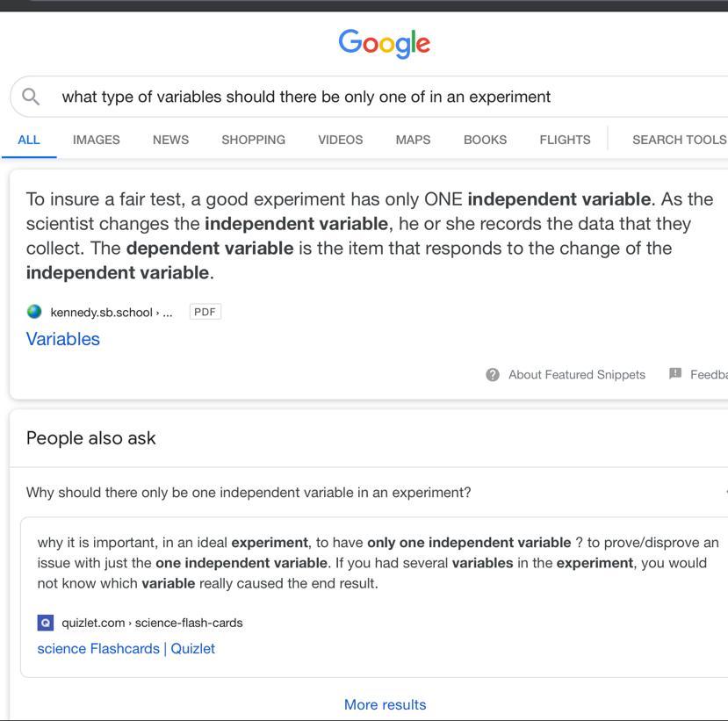Click the search magnifying glass icon
This screenshot has height=721, width=728.
[31, 97]
